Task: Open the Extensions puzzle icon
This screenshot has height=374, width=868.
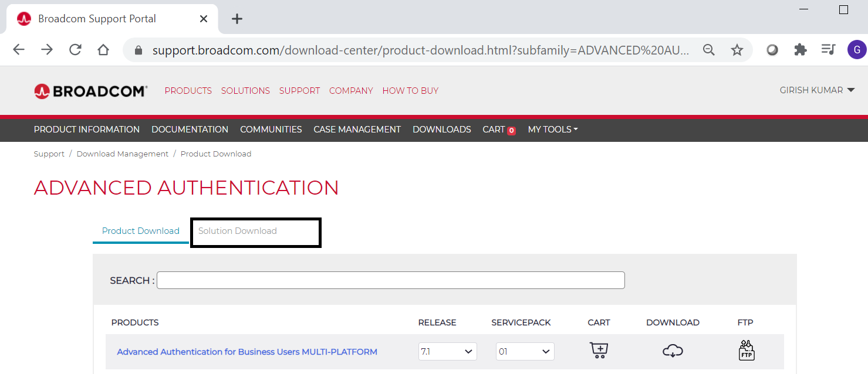Action: pyautogui.click(x=801, y=50)
